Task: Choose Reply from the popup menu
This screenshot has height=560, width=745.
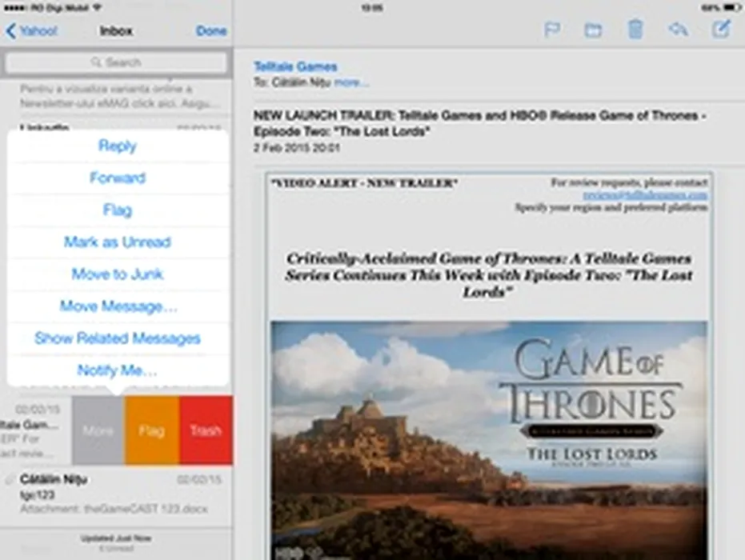Action: tap(118, 146)
